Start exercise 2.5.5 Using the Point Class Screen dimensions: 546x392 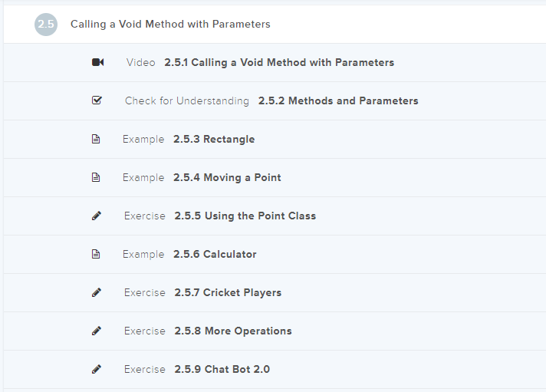click(245, 216)
